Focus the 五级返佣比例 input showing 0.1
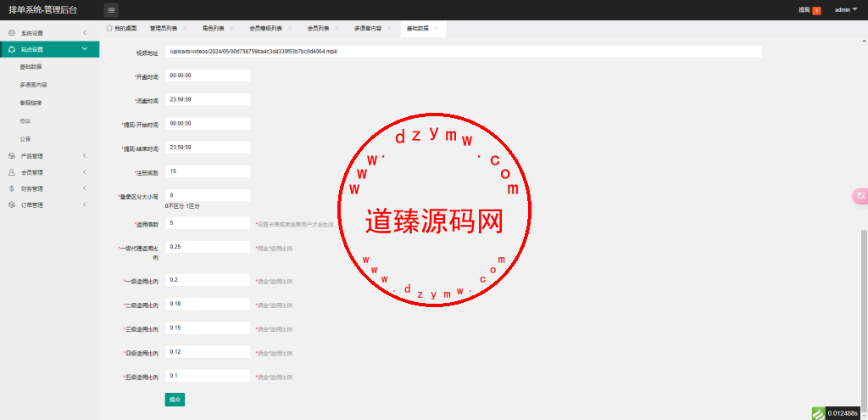The image size is (868, 420). pyautogui.click(x=208, y=376)
